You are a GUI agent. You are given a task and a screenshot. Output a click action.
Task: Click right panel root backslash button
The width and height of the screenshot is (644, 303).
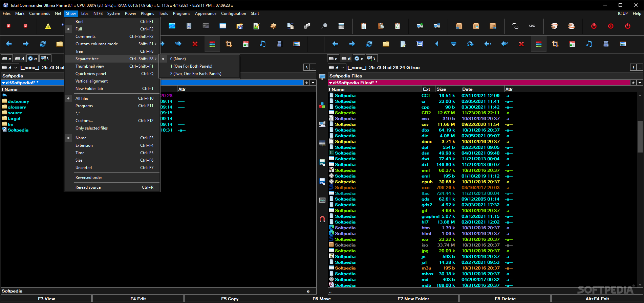click(633, 68)
